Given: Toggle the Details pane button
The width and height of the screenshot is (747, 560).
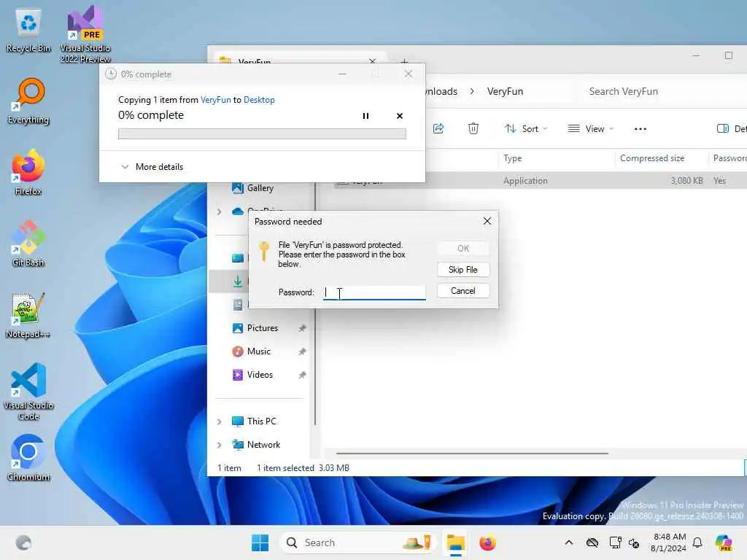Looking at the screenshot, I should pos(731,128).
